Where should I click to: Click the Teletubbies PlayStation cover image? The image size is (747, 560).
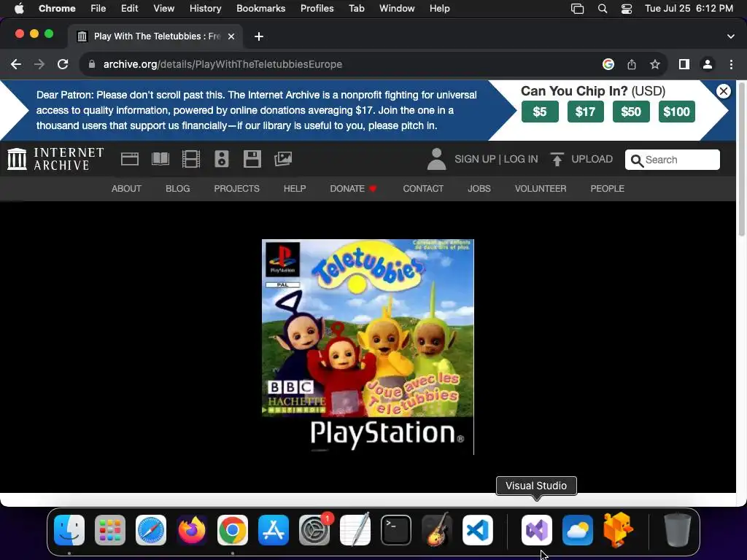tap(368, 347)
